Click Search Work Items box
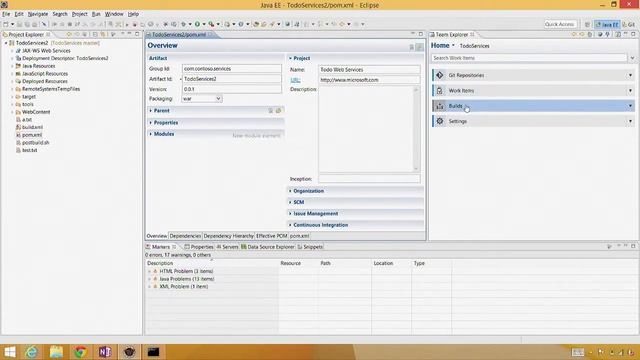Image resolution: width=640 pixels, height=360 pixels. 529,58
